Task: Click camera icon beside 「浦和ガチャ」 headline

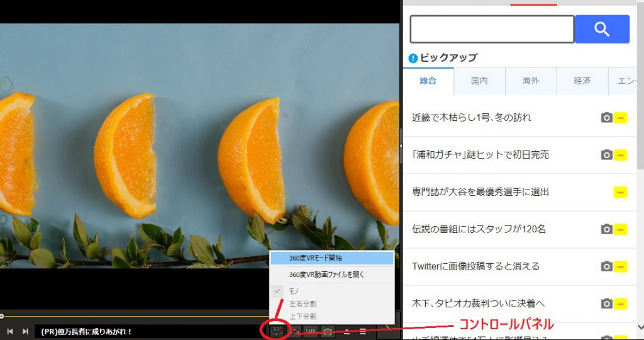Action: [607, 155]
